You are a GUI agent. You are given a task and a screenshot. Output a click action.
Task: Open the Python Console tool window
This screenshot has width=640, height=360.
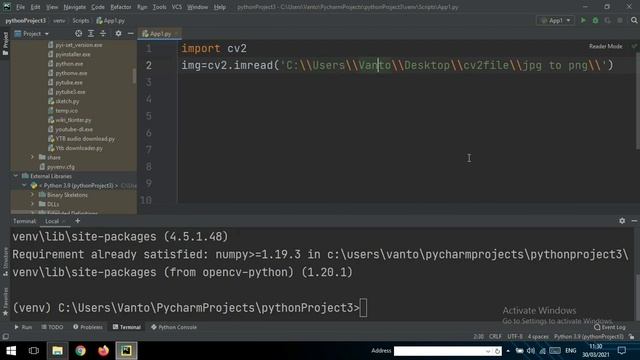[174, 327]
